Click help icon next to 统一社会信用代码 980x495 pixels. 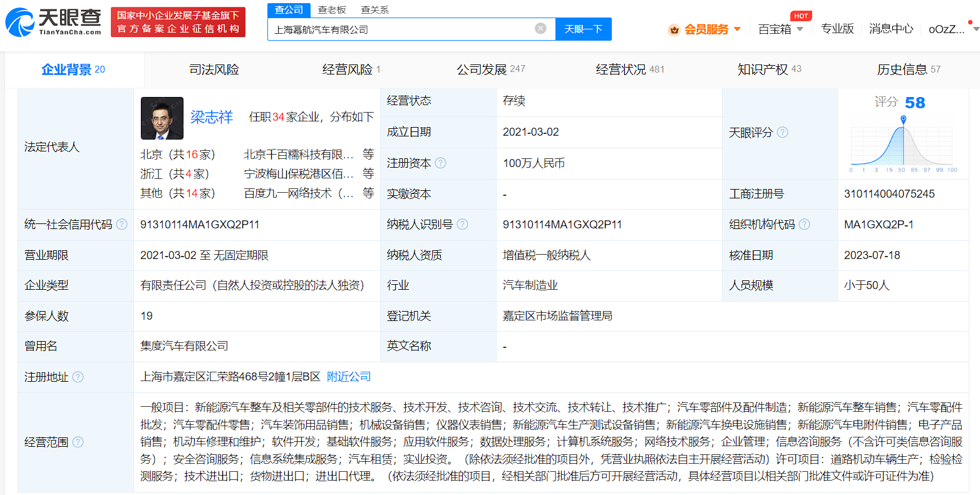[122, 225]
